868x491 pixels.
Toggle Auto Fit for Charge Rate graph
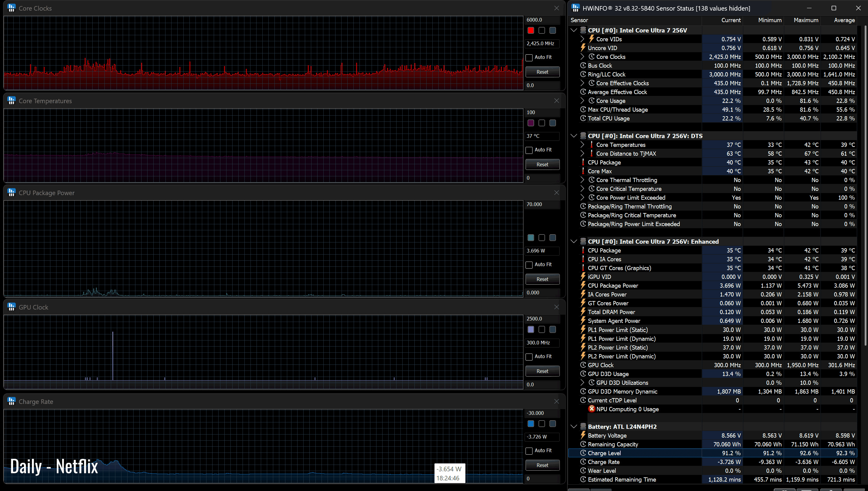coord(529,451)
